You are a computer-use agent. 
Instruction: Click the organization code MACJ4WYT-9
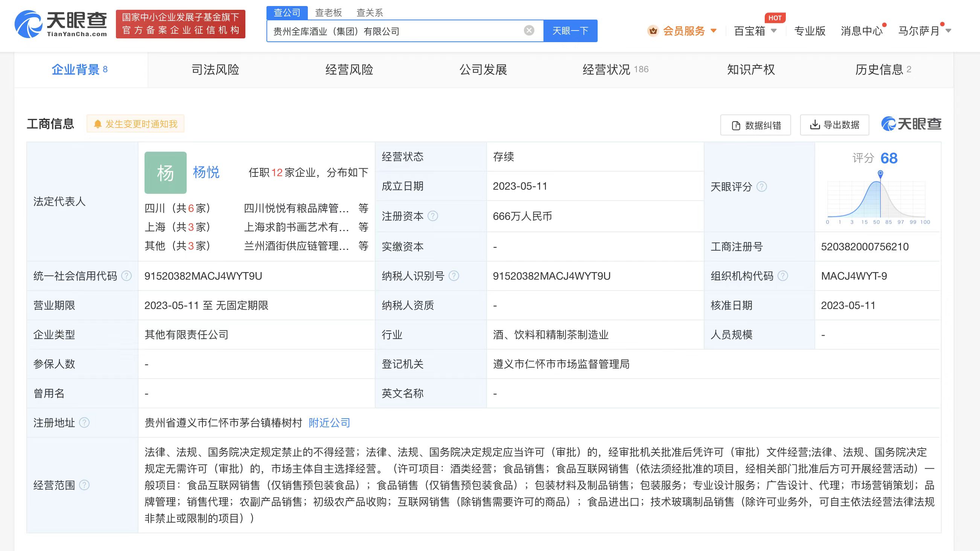pyautogui.click(x=854, y=276)
